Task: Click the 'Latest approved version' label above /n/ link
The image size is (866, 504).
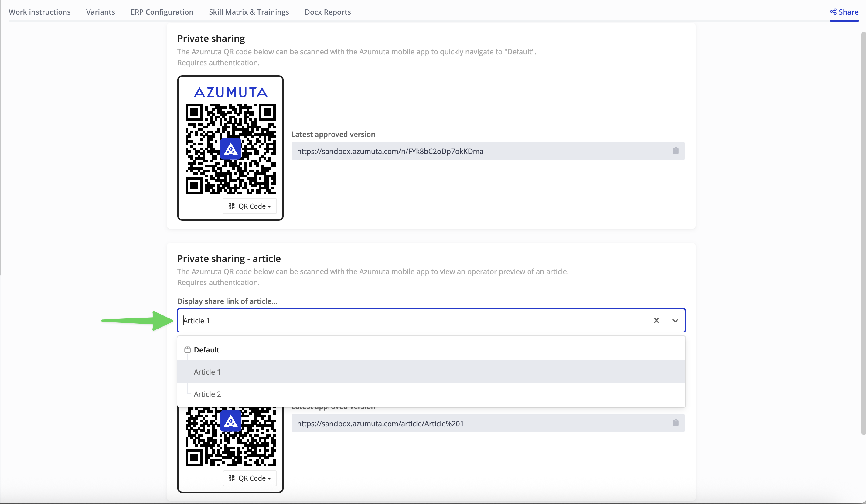Action: [333, 134]
